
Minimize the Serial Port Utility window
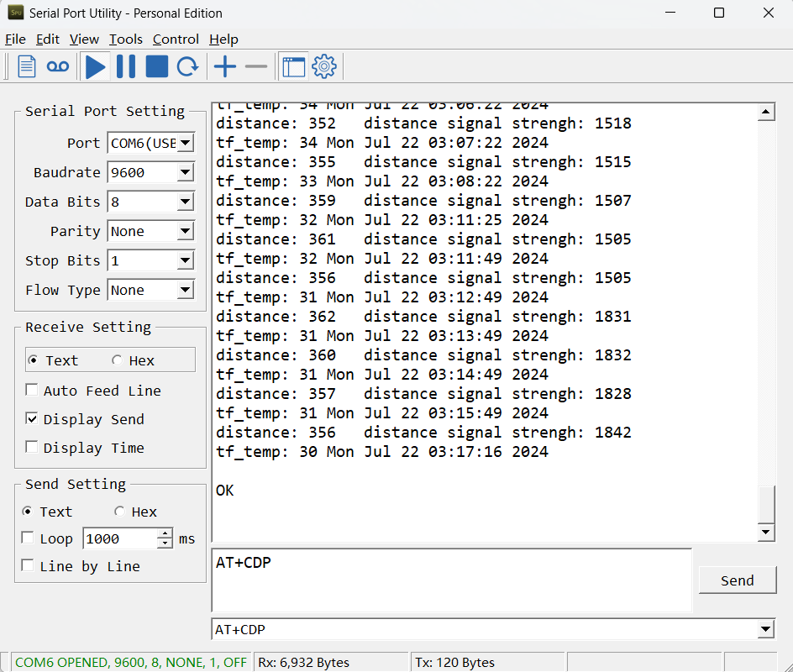[670, 13]
